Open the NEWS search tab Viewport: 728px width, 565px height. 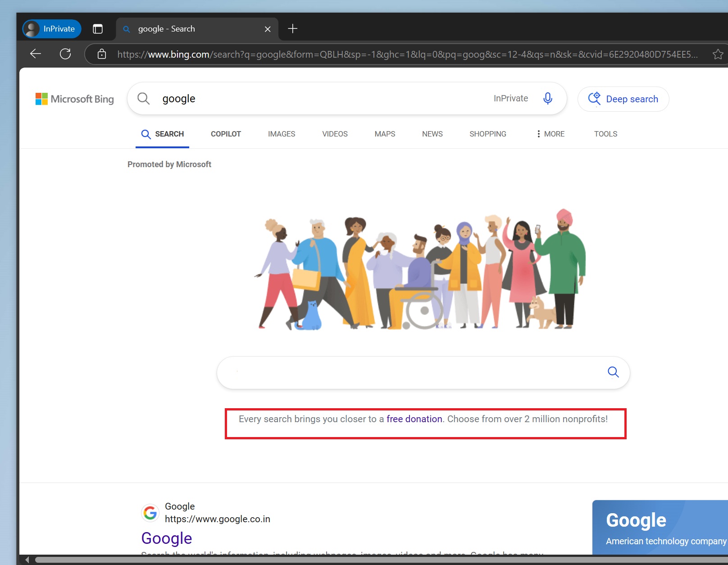(x=432, y=134)
